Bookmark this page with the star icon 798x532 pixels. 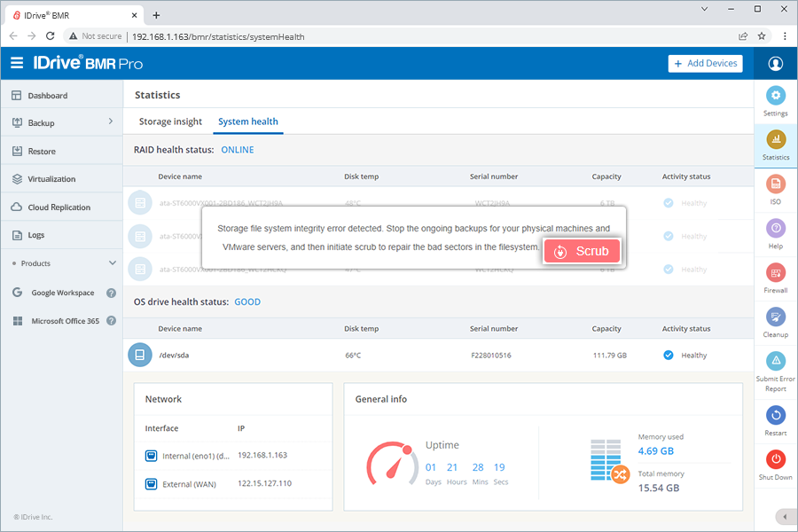[x=762, y=36]
